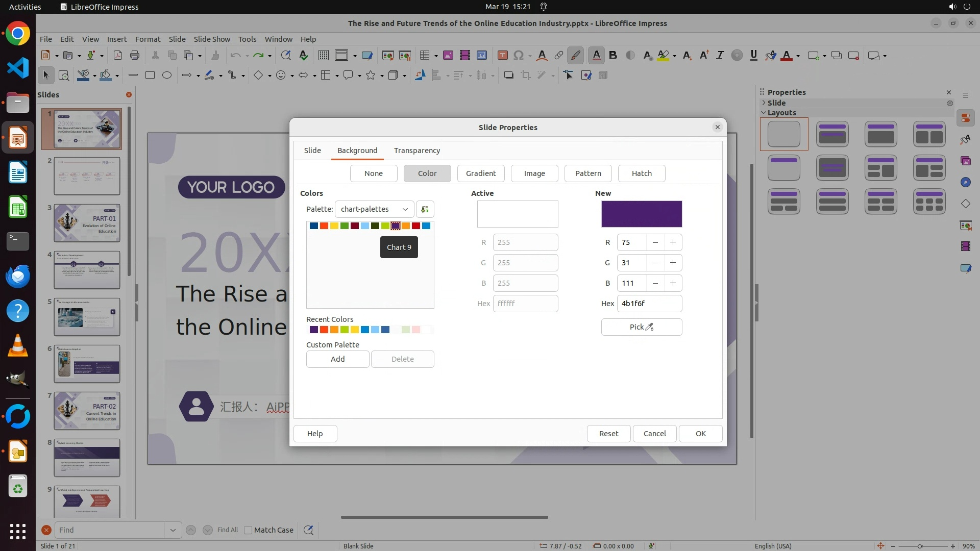Click the Pick eyedropper button
The height and width of the screenshot is (551, 980).
[641, 327]
